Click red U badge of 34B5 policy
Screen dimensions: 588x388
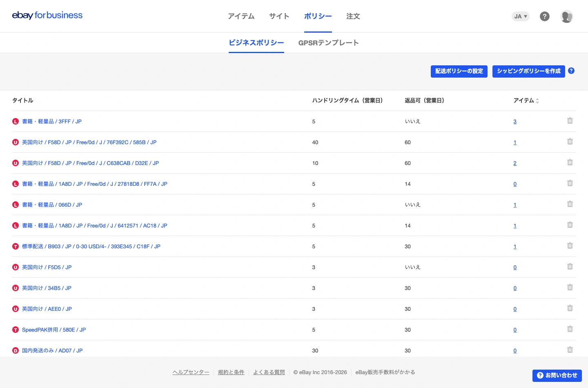(16, 288)
